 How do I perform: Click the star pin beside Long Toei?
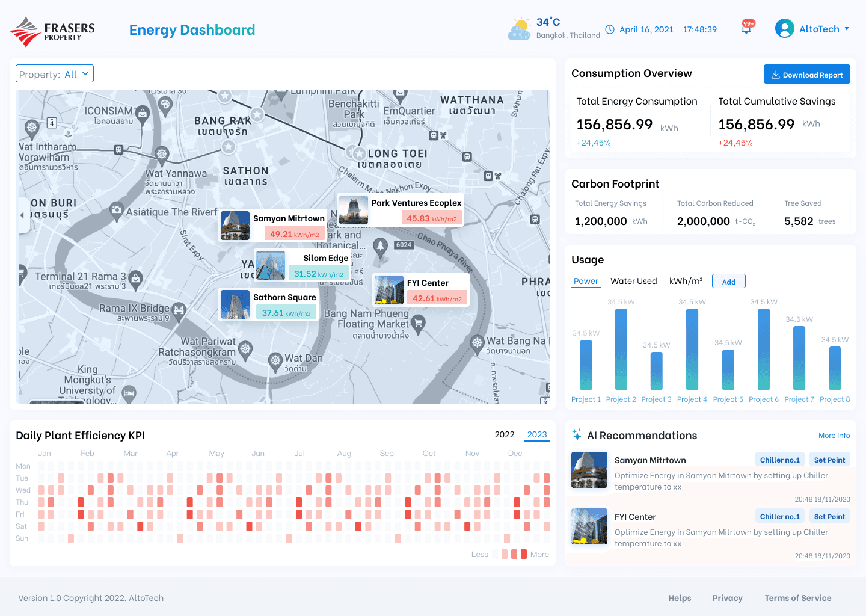360,153
